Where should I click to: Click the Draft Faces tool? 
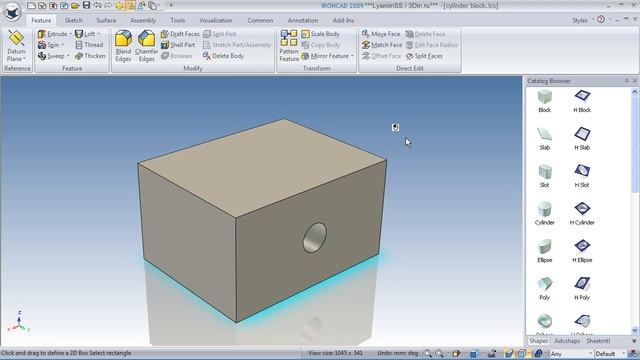[x=180, y=34]
